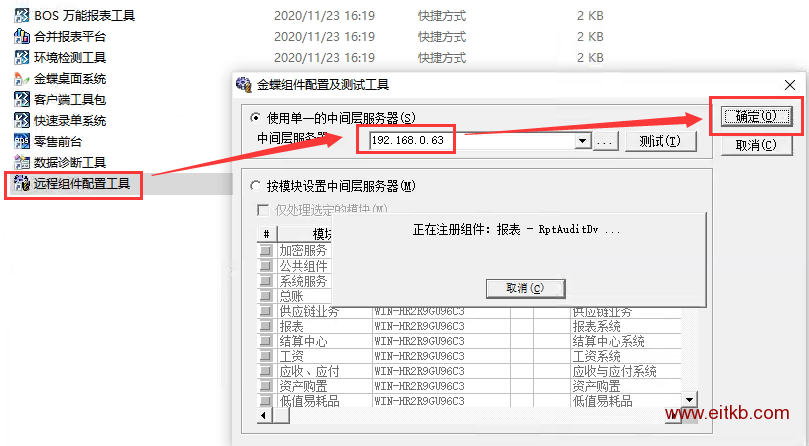Select 使用单一的中间层服务器 radio option
The height and width of the screenshot is (446, 809).
(x=255, y=118)
